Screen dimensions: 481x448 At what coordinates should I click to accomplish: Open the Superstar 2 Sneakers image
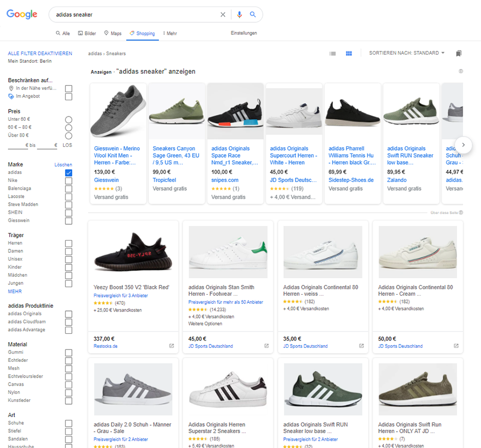tap(228, 389)
